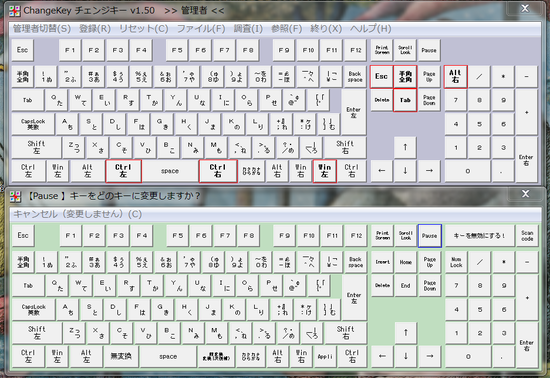
Task: Select the Print Screen key in Pause dialog
Action: pos(382,236)
